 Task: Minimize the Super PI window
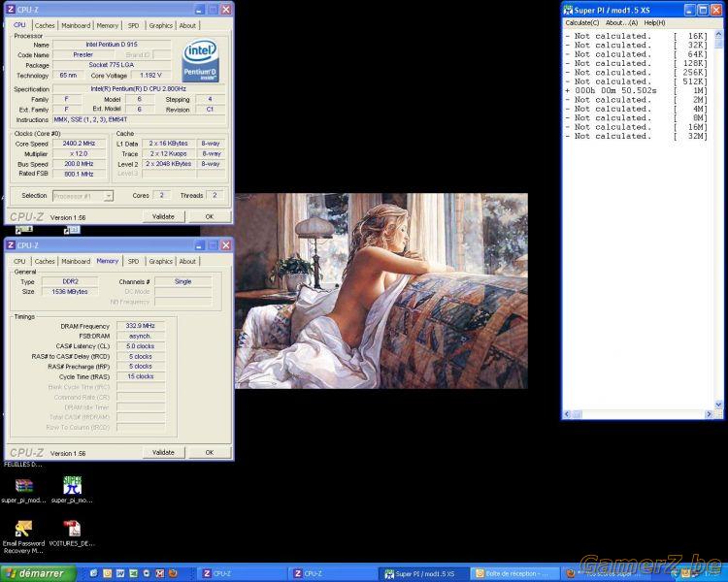coord(689,10)
